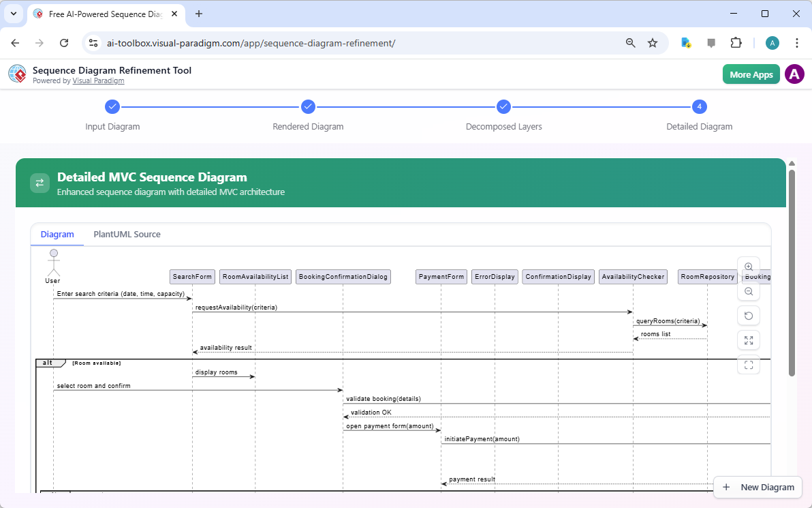Select the Detailed Diagram step indicator
Image resolution: width=812 pixels, height=508 pixels.
coord(699,106)
